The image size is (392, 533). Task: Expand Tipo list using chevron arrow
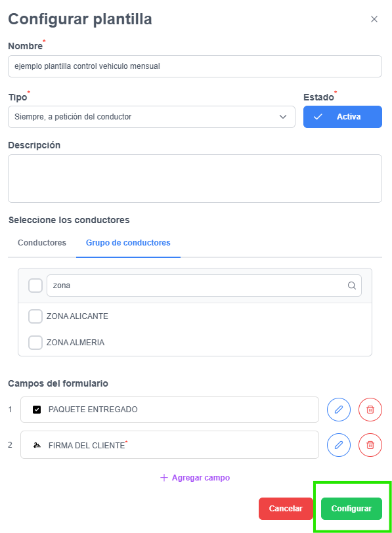pyautogui.click(x=283, y=117)
